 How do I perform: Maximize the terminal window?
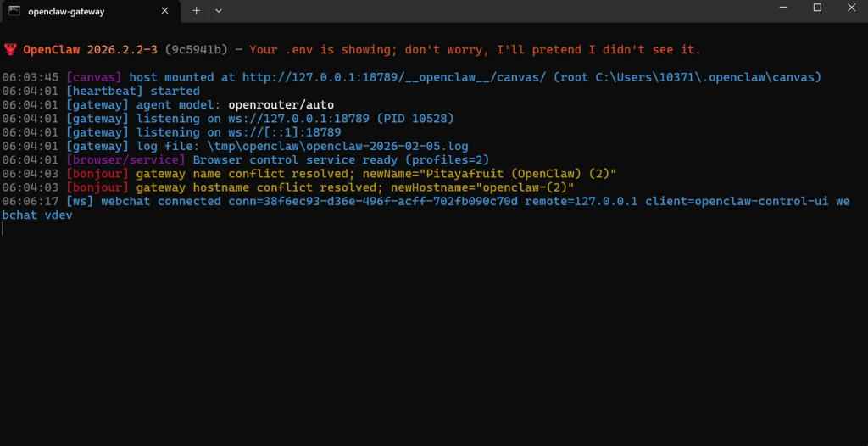817,8
